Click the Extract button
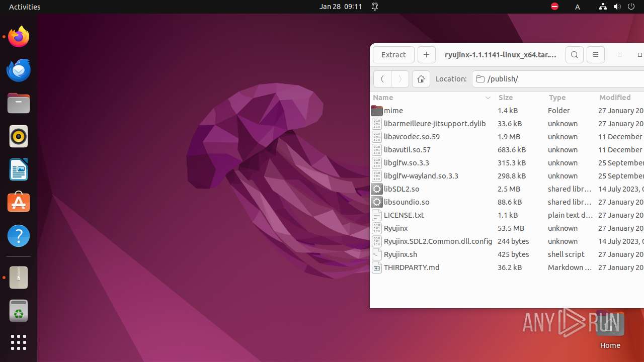Viewport: 644px width, 362px height. [x=393, y=55]
